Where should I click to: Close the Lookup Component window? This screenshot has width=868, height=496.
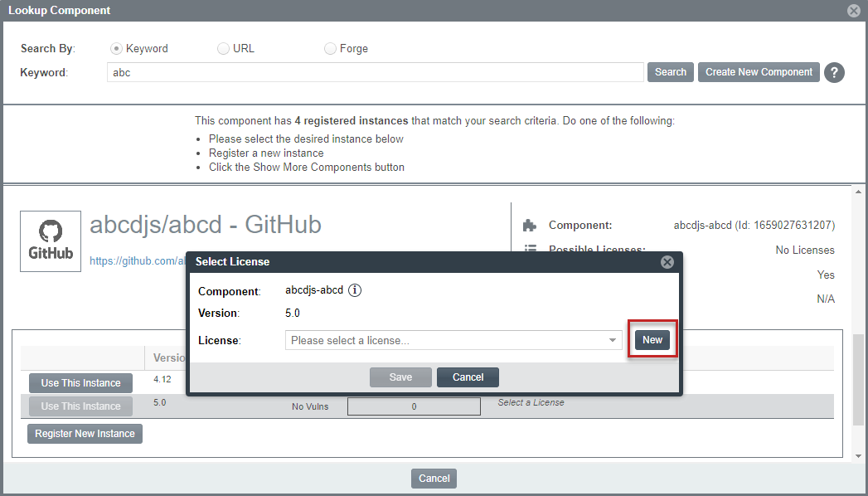(853, 11)
